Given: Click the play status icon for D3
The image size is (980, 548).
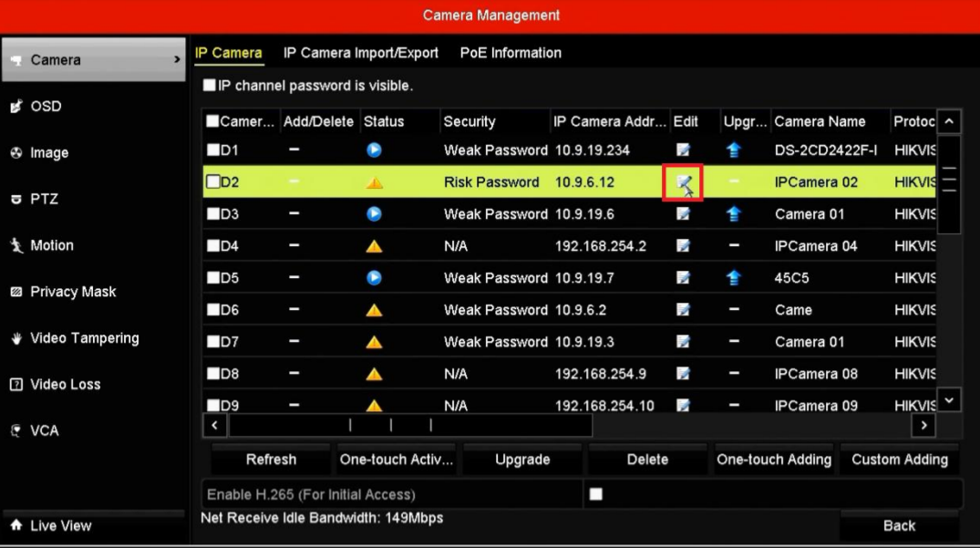Looking at the screenshot, I should click(x=374, y=213).
